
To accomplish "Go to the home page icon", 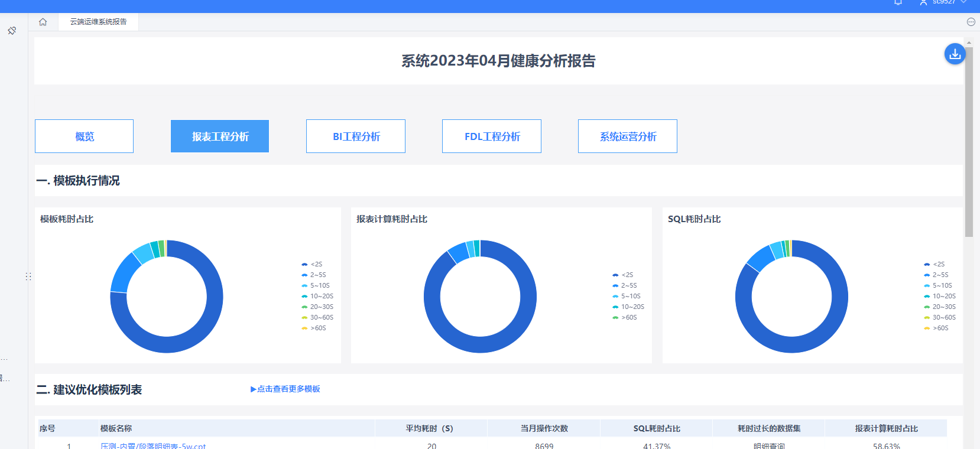I will pos(43,22).
